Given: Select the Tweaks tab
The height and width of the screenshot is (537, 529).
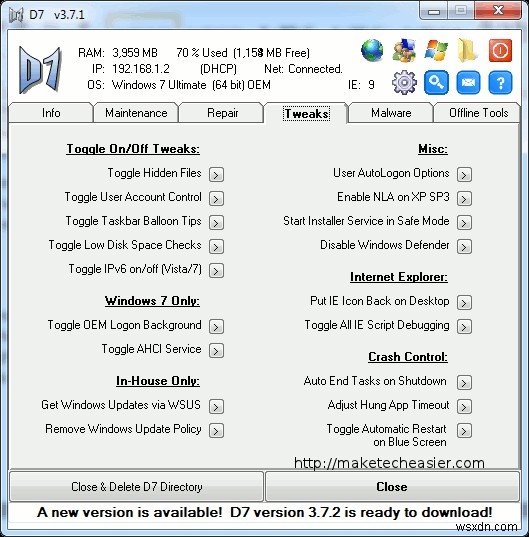Looking at the screenshot, I should 306,113.
